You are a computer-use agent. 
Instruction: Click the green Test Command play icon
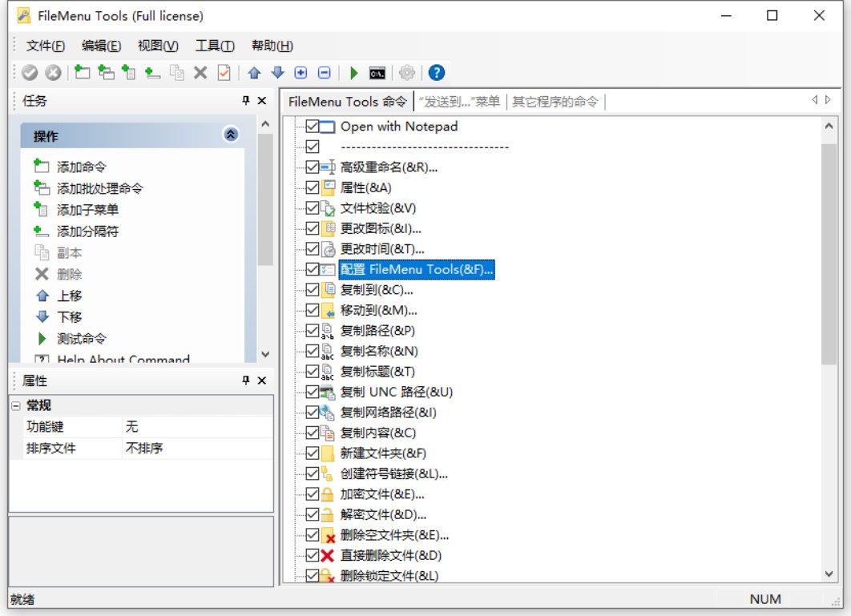pyautogui.click(x=354, y=72)
